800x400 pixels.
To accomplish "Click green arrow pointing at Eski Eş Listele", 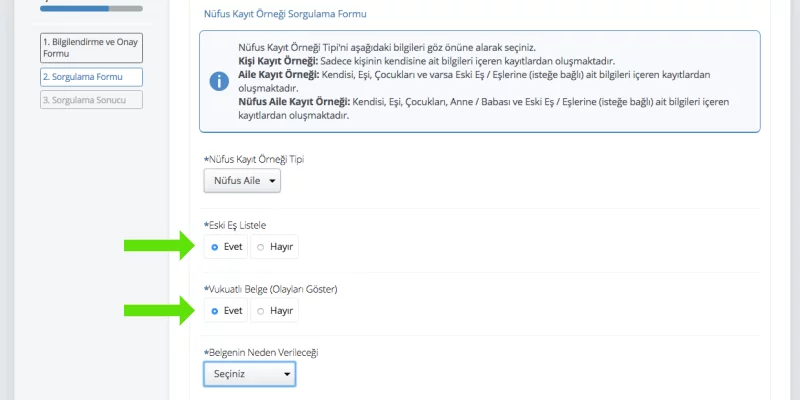I will [x=159, y=245].
